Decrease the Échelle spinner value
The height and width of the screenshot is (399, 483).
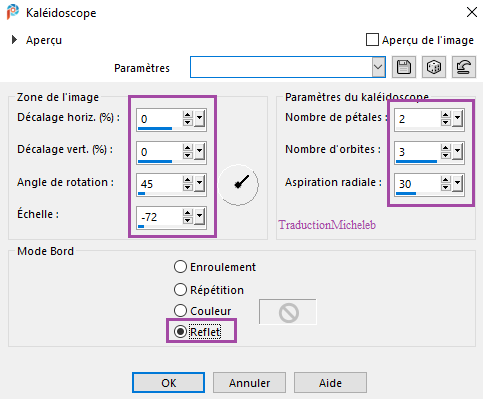(x=187, y=220)
